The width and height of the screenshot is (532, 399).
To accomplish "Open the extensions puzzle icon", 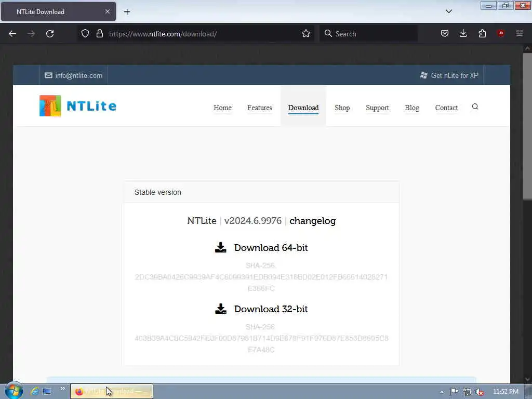I will (482, 33).
